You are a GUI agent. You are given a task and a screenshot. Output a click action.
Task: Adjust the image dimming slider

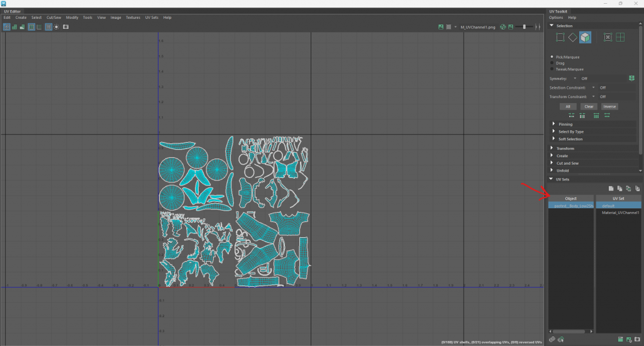[525, 27]
